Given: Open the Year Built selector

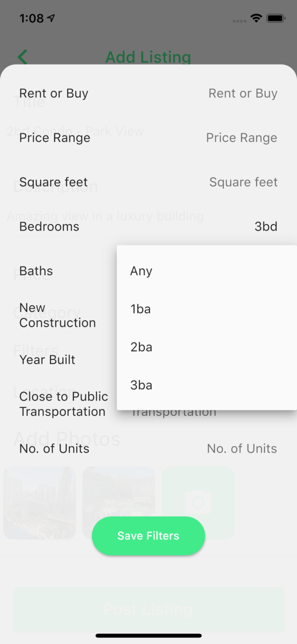Looking at the screenshot, I should coord(48,360).
